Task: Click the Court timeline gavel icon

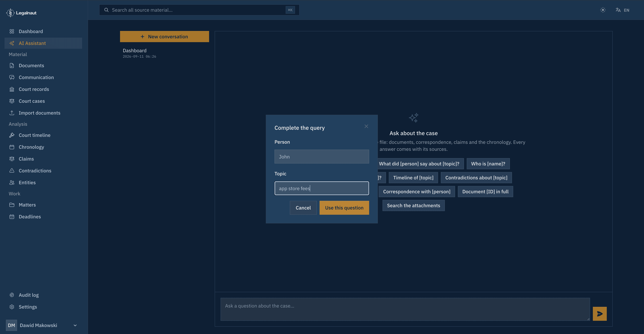Action: (12, 135)
